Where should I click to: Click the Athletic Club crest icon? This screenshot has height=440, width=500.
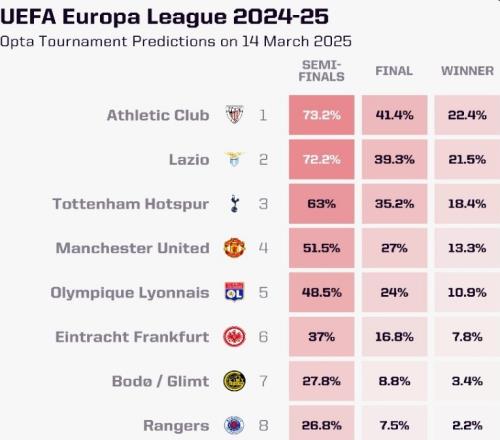234,114
